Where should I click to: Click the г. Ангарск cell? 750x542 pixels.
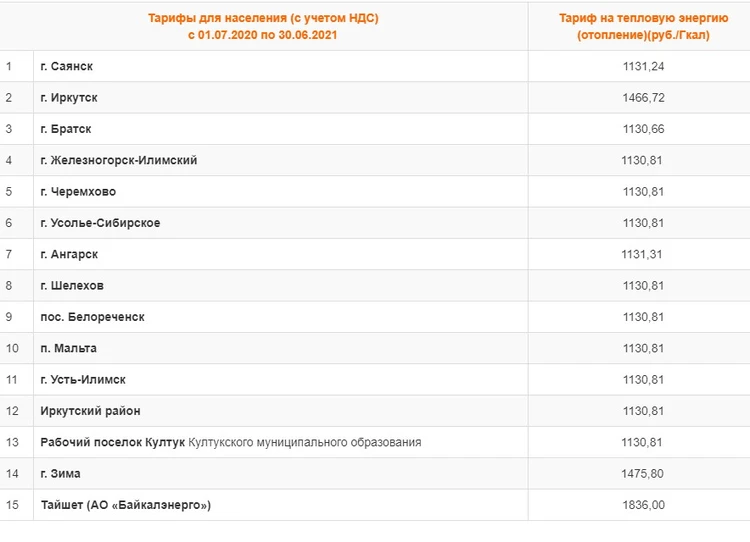68,254
